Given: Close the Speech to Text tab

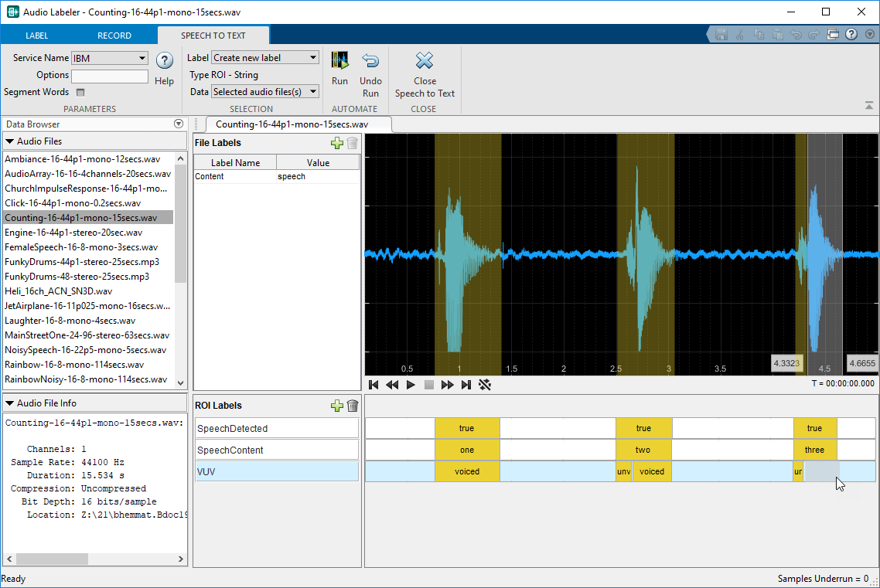Looking at the screenshot, I should pyautogui.click(x=425, y=62).
